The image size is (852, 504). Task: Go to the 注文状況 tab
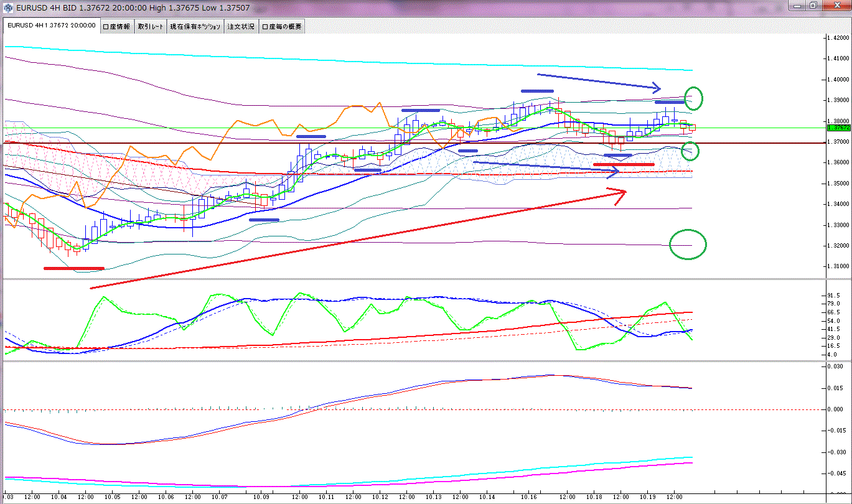pos(241,27)
